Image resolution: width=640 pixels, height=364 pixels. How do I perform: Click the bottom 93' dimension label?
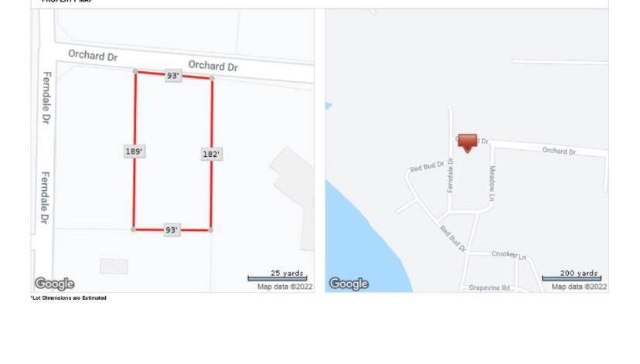click(172, 230)
